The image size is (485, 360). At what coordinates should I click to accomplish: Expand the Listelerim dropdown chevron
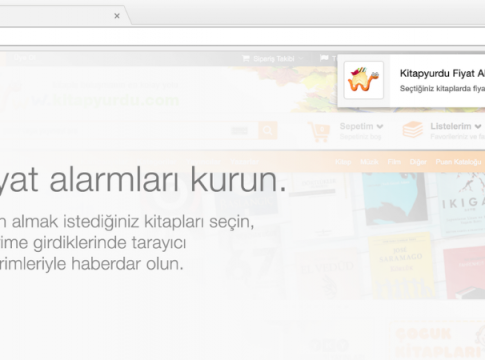(x=478, y=126)
